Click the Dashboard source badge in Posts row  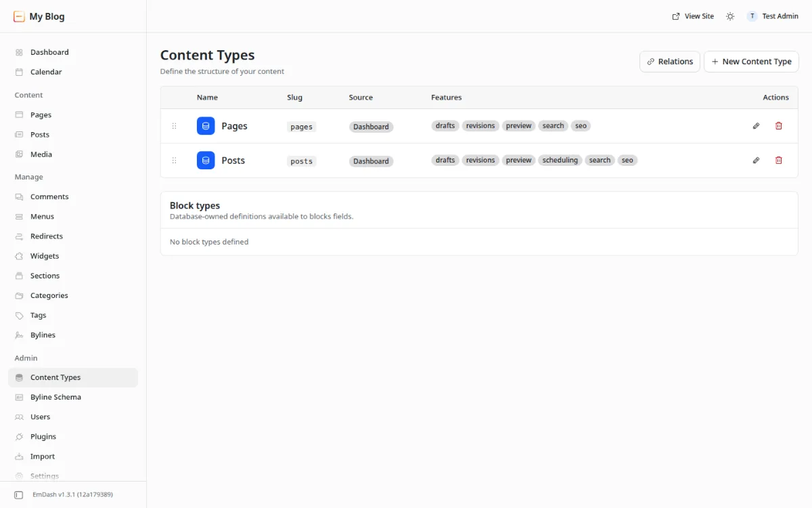click(x=371, y=161)
